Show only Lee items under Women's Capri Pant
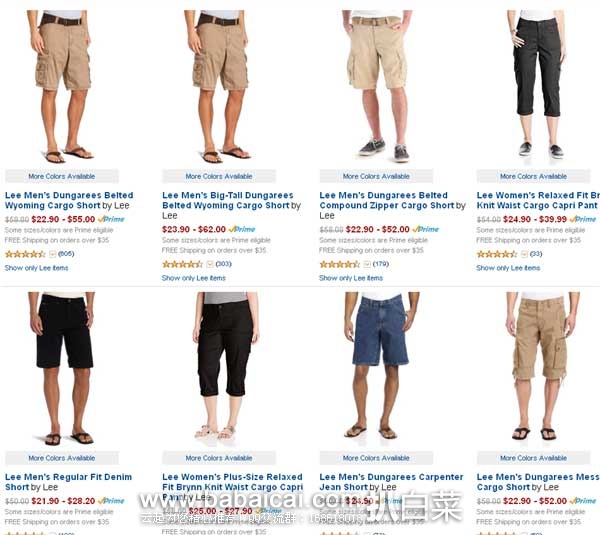This screenshot has height=535, width=600. click(x=508, y=268)
